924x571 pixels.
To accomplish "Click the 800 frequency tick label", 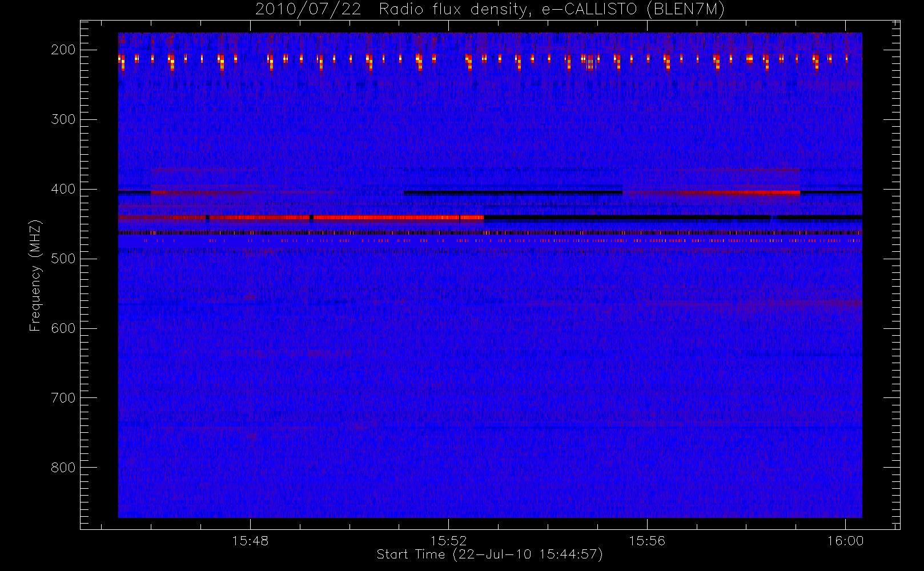I will pos(63,468).
